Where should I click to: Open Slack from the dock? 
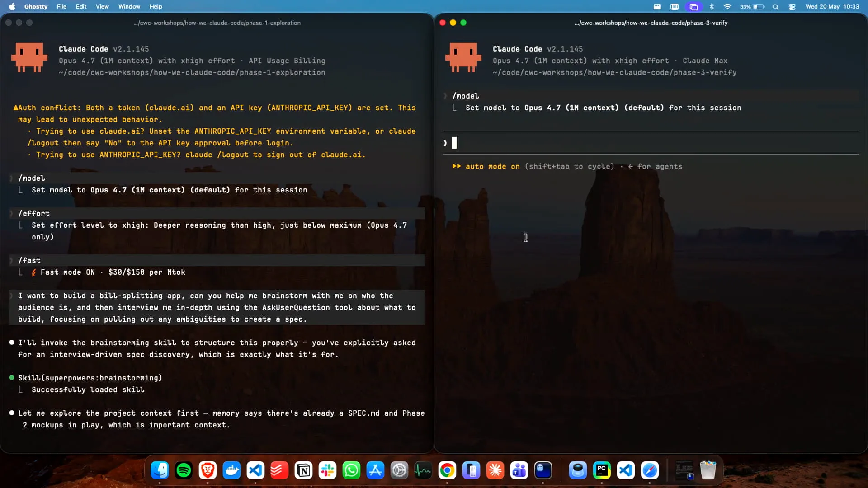(327, 470)
